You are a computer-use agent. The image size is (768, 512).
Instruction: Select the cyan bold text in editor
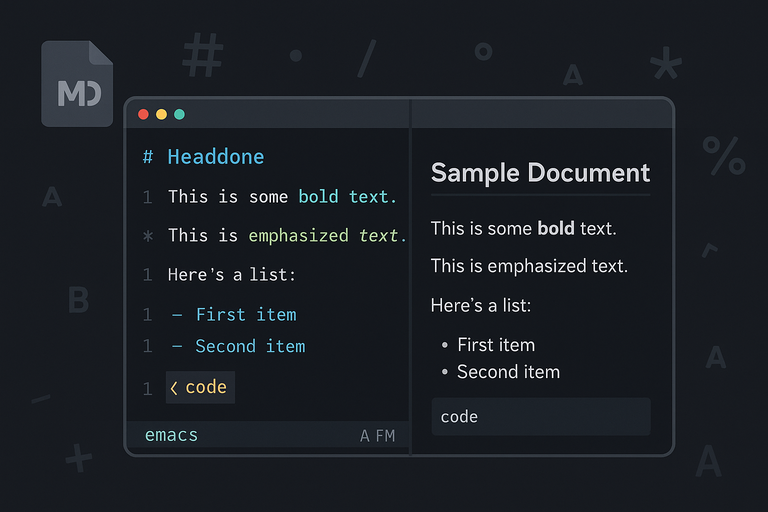[x=347, y=197]
